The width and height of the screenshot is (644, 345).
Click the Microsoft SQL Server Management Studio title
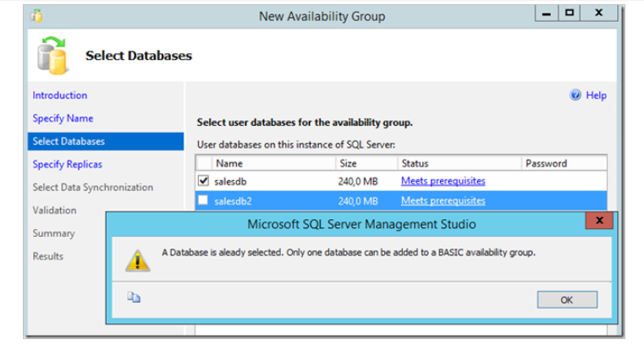coord(361,224)
